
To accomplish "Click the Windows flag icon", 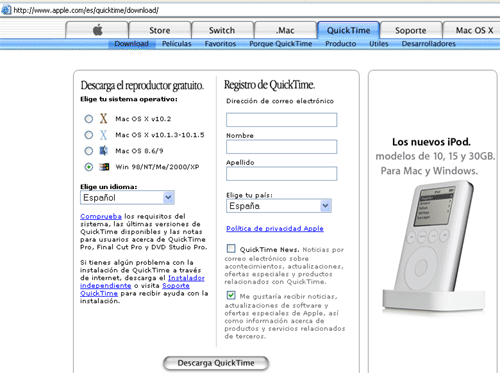I will [104, 167].
